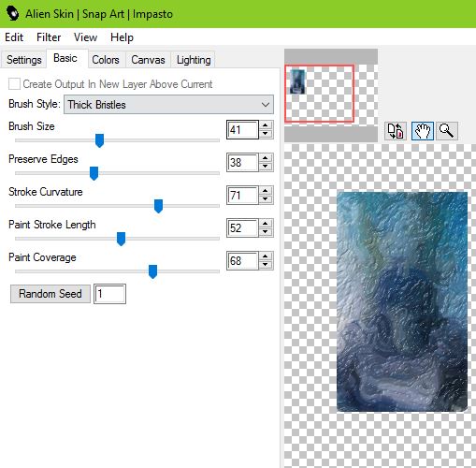Open the View menu
This screenshot has height=468, width=476.
pos(85,37)
